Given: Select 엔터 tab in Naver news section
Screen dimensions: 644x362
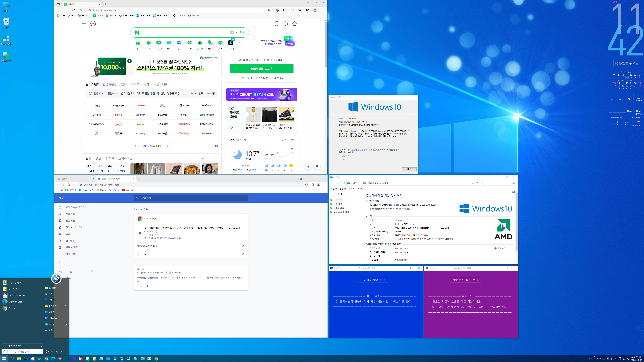Looking at the screenshot, I should pyautogui.click(x=123, y=84).
